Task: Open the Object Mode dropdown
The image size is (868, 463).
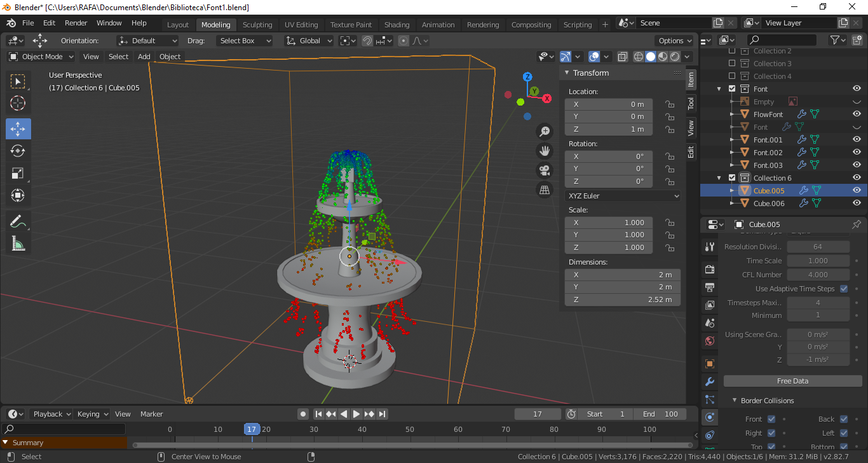Action: click(x=41, y=57)
